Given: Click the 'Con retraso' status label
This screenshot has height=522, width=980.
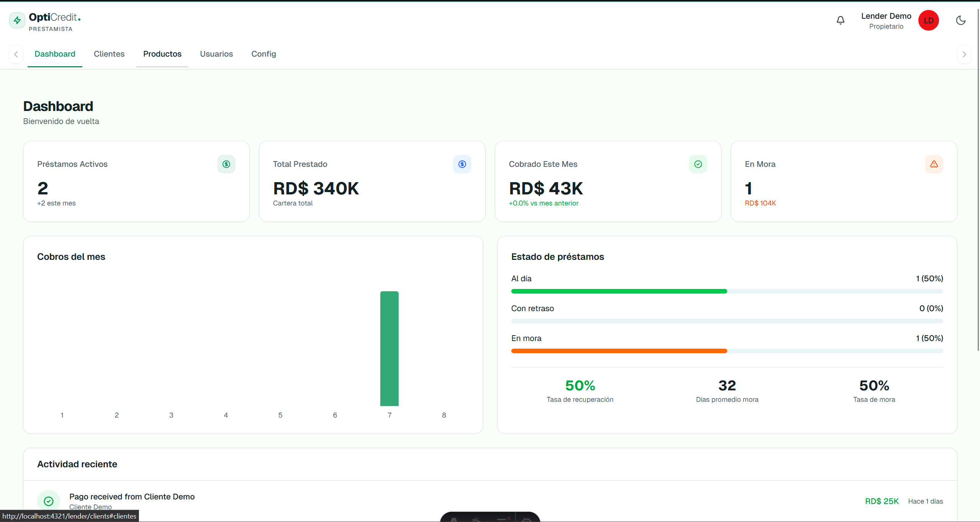Looking at the screenshot, I should (532, 308).
